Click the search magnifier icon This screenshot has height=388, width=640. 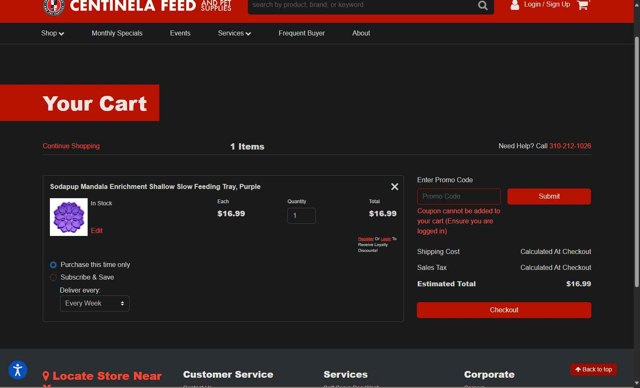(x=482, y=5)
